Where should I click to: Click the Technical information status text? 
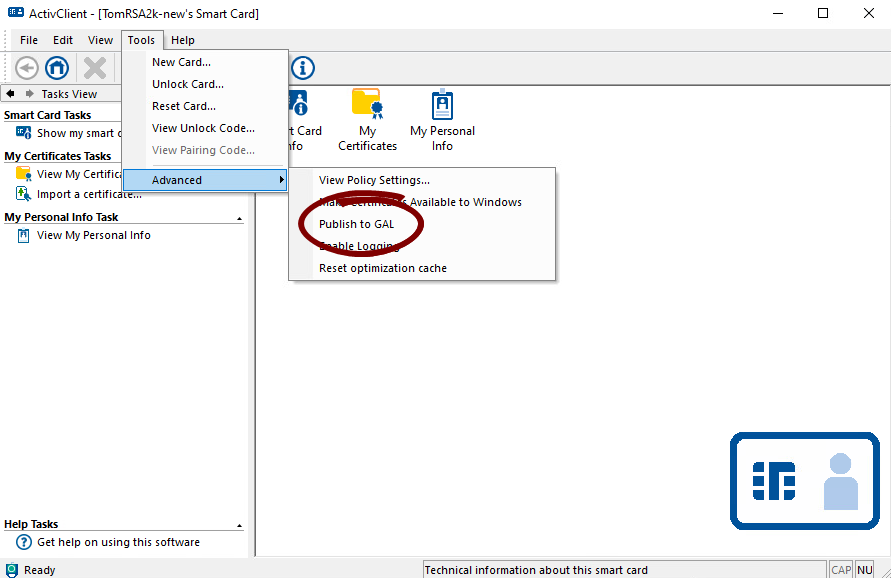(536, 570)
